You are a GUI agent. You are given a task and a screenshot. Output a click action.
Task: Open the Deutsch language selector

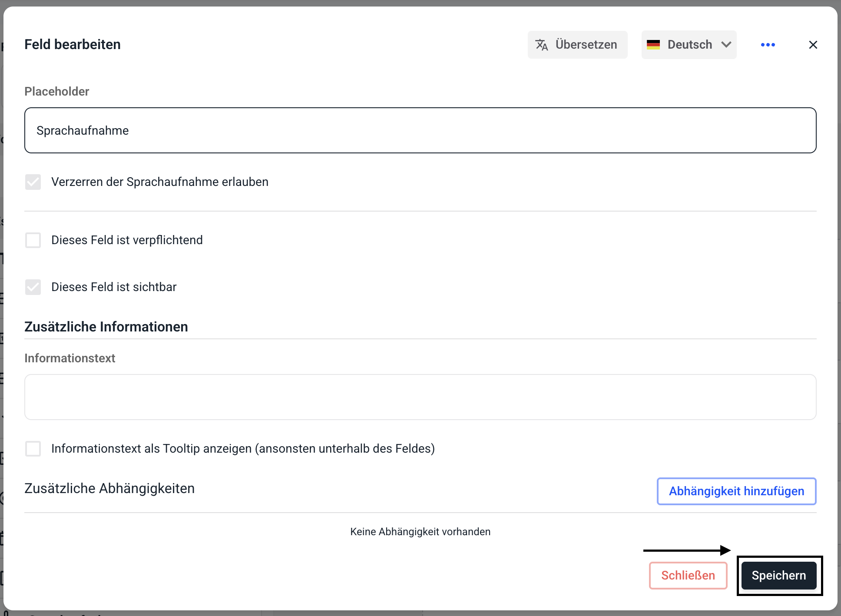click(x=689, y=45)
